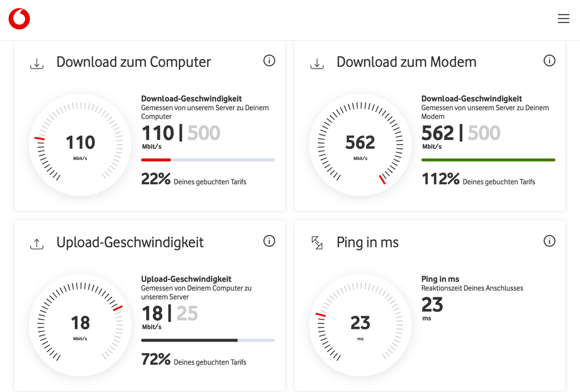The width and height of the screenshot is (580, 392).
Task: Select the Download zum Computer heading
Action: [134, 62]
